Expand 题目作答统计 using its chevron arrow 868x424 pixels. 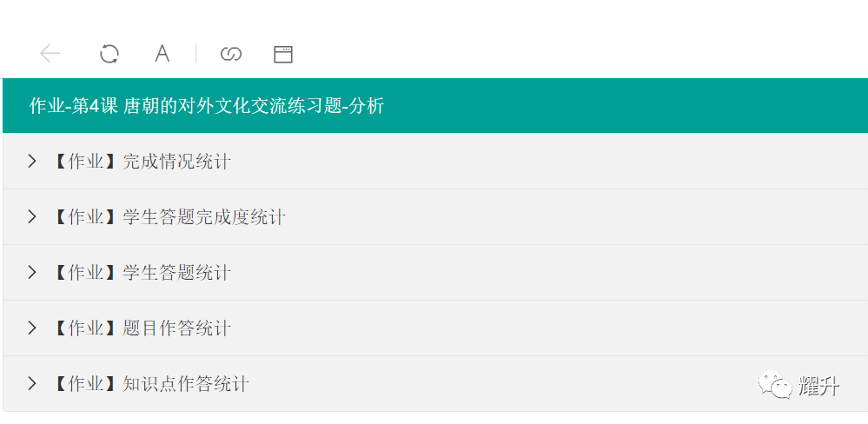click(32, 328)
